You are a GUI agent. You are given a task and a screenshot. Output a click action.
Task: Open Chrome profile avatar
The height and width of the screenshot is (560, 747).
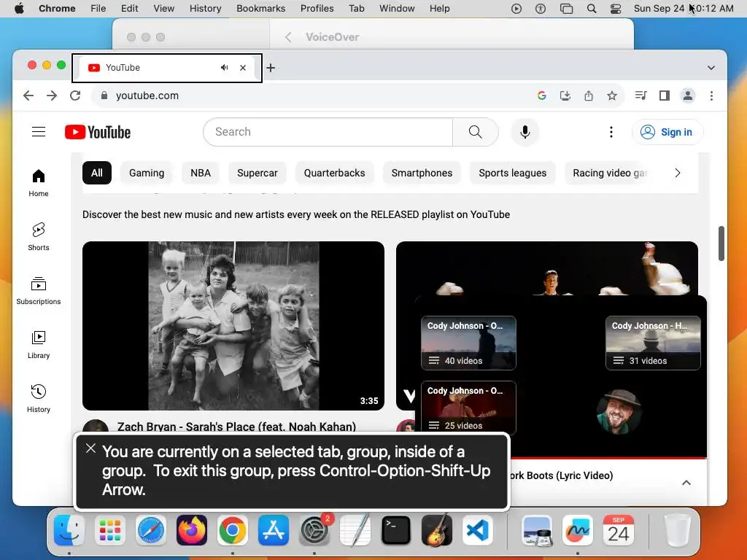(x=687, y=96)
